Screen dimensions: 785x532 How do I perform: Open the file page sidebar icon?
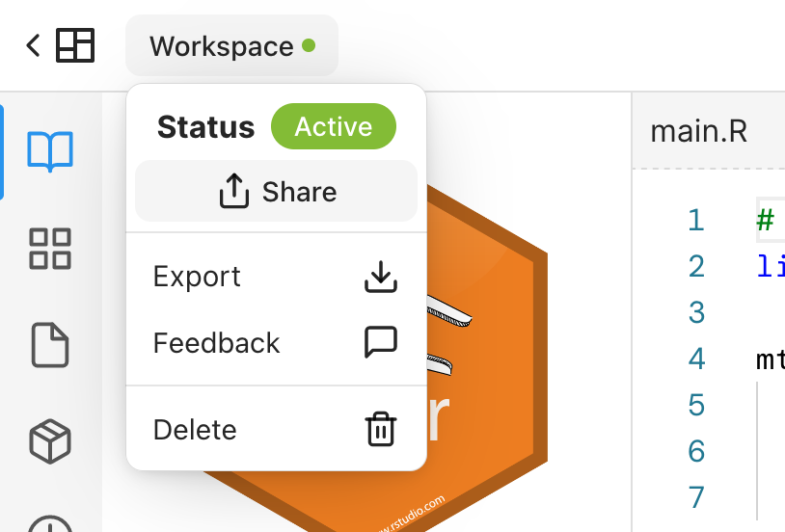(x=50, y=345)
